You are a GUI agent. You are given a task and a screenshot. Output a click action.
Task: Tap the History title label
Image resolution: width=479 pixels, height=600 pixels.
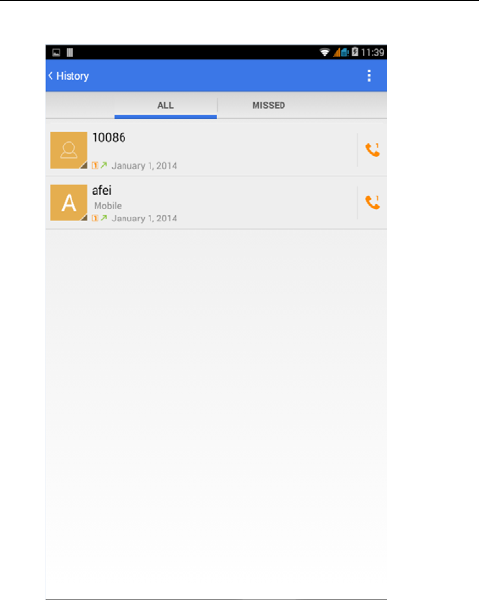[73, 76]
